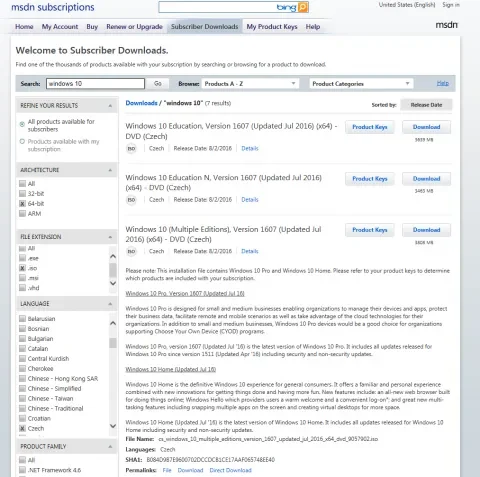The width and height of the screenshot is (480, 477).
Task: Click the msdn logo at top right
Action: pyautogui.click(x=447, y=25)
